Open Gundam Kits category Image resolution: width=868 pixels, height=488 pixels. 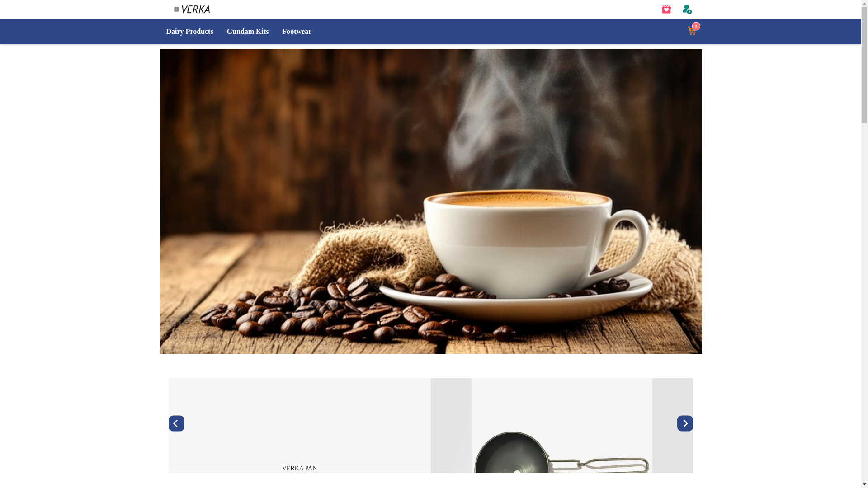[x=248, y=32]
